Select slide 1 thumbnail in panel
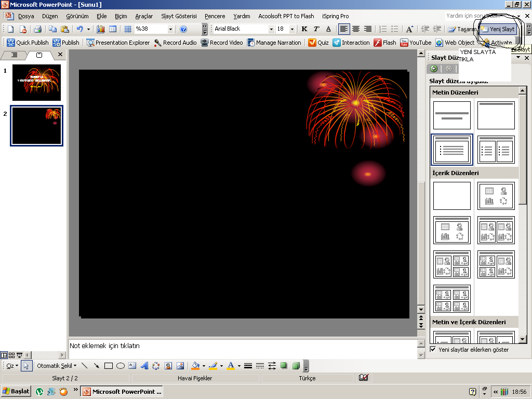Viewport: 532px width, 399px height. (x=36, y=82)
